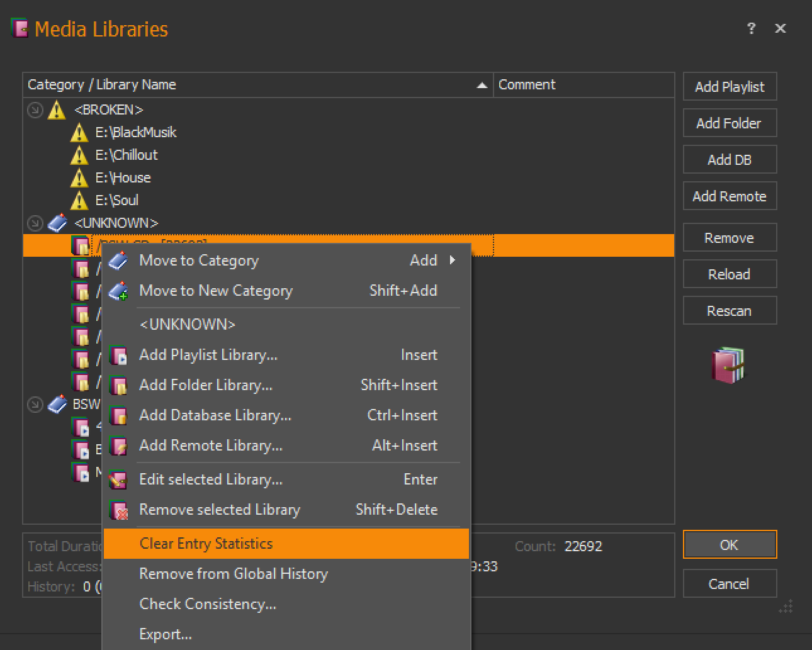Click the Remove selected Library icon
This screenshot has height=650, width=812.
point(118,510)
